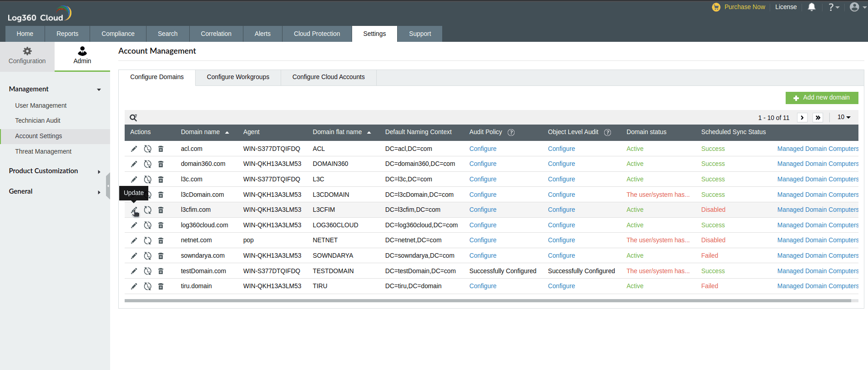Open the user account profile dropdown
The height and width of the screenshot is (370, 868).
coord(857,7)
